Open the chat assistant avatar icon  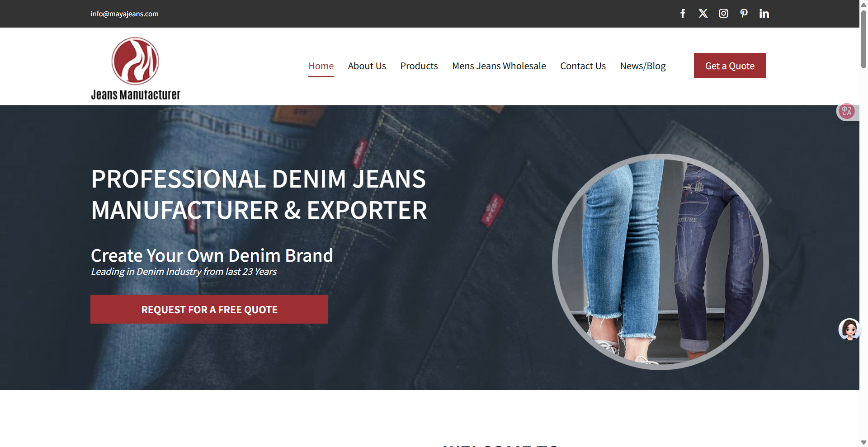click(849, 329)
